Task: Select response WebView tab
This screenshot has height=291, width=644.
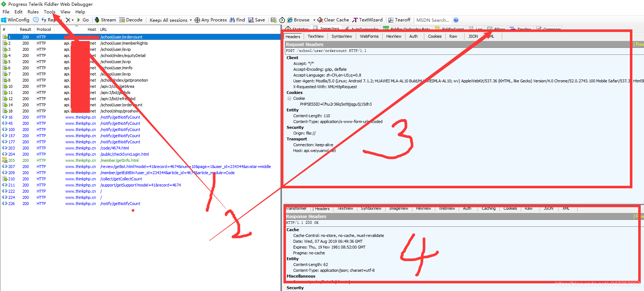Action: point(447,208)
